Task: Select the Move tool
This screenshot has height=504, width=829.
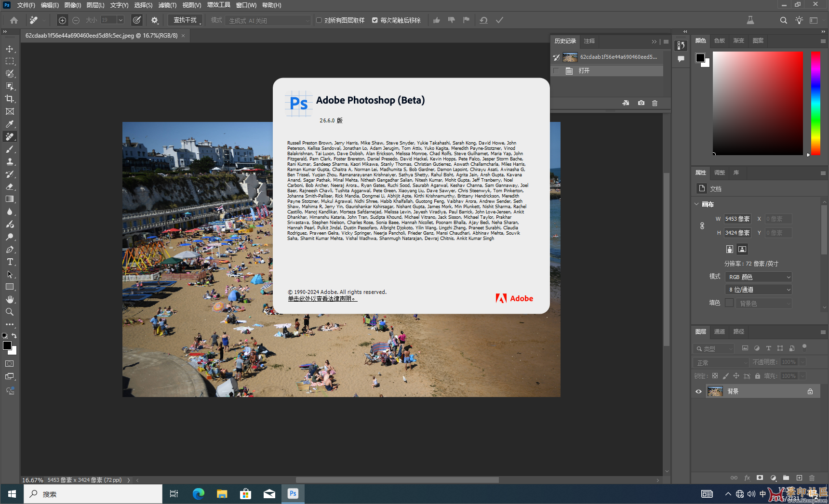Action: 10,49
